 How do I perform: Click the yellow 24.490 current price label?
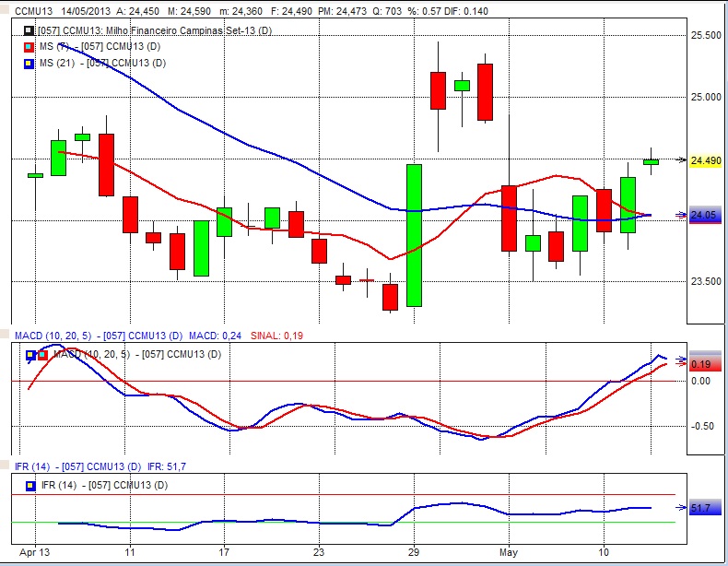coord(705,161)
